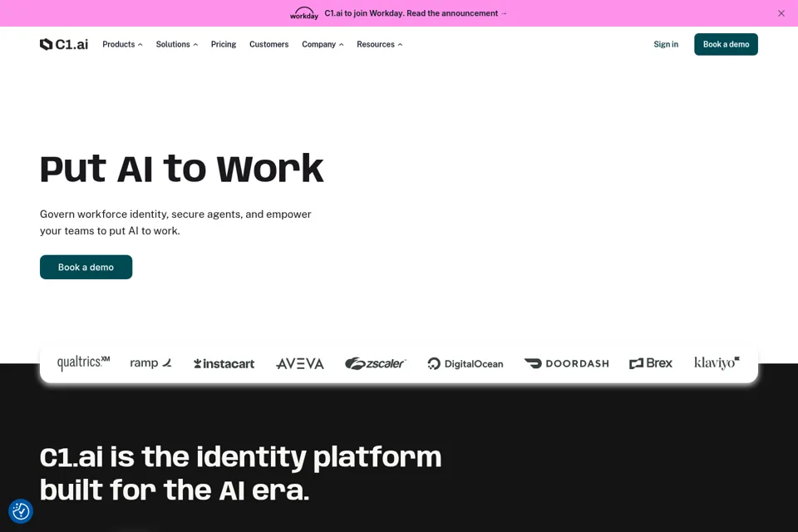Expand the Company menu

(x=323, y=44)
